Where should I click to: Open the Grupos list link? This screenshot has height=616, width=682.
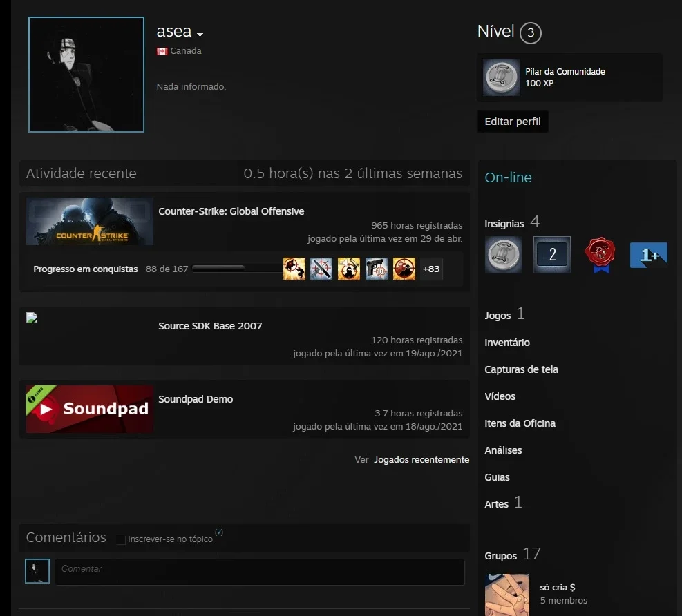(501, 556)
